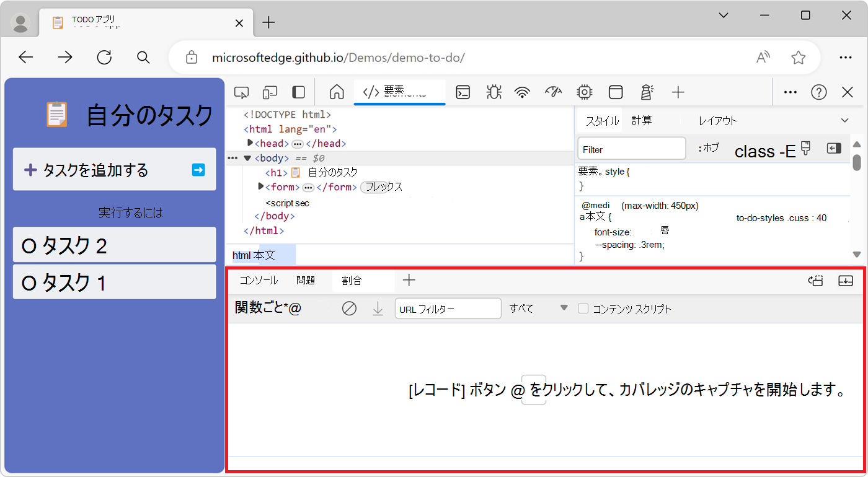868x477 pixels.
Task: Export coverage using the download icon
Action: (x=378, y=308)
